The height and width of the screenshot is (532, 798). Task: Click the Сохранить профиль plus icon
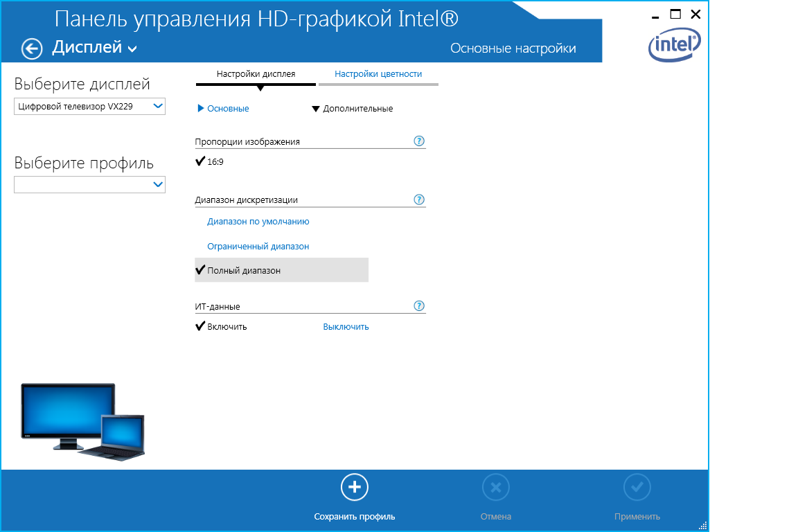(x=355, y=488)
